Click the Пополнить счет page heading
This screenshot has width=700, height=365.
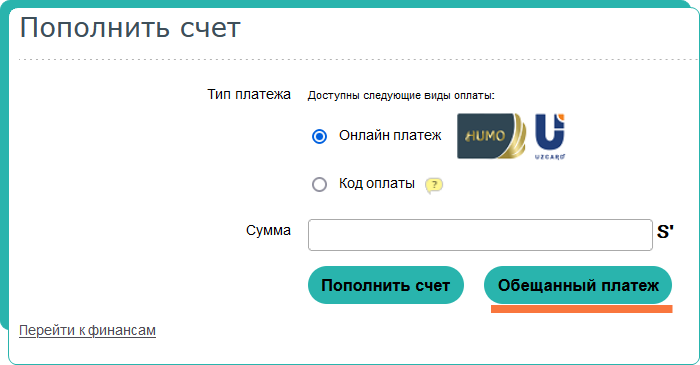click(130, 28)
